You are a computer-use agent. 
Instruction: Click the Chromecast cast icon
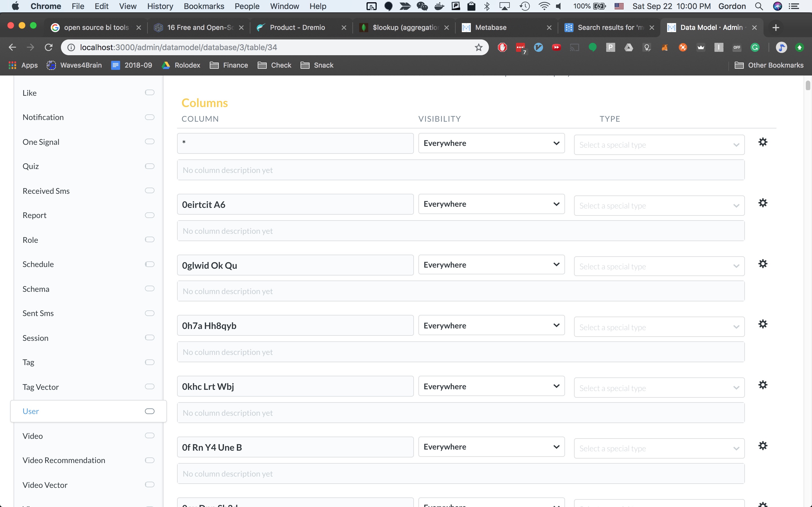(574, 48)
